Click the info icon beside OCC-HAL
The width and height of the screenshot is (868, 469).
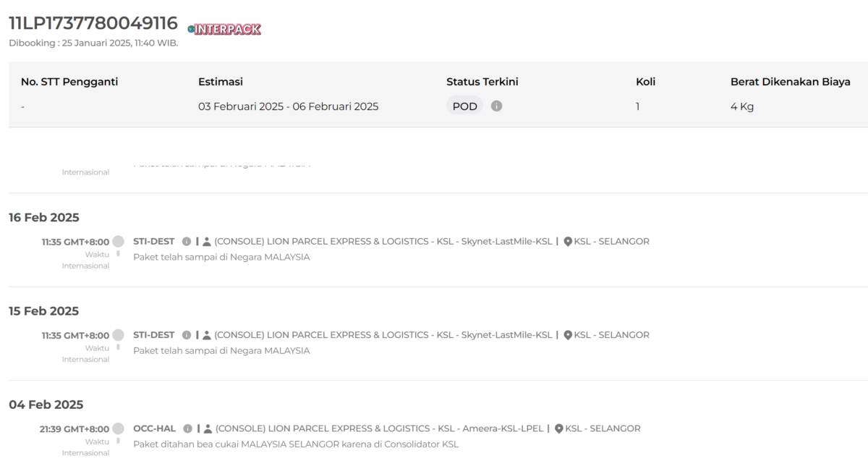(x=188, y=428)
